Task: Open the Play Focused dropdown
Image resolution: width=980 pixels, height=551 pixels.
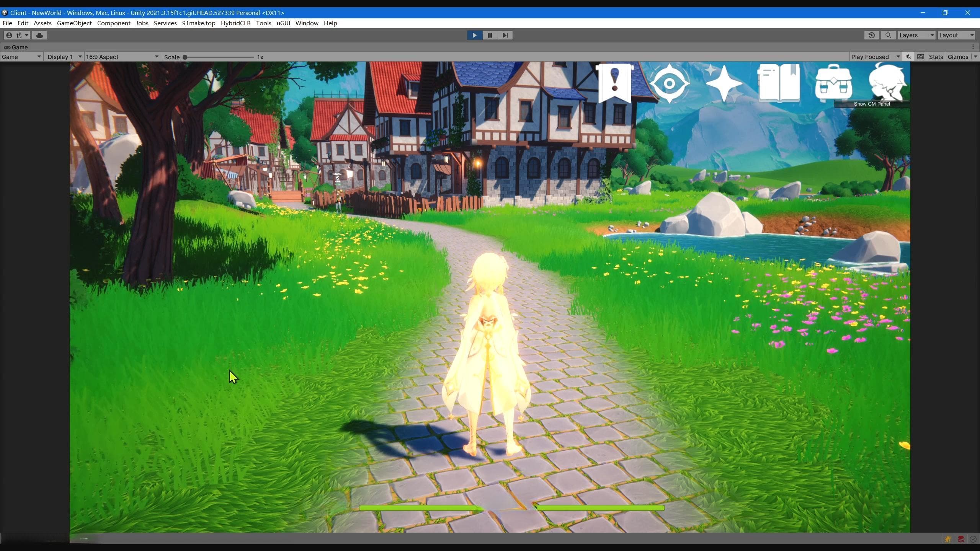Action: pyautogui.click(x=875, y=57)
